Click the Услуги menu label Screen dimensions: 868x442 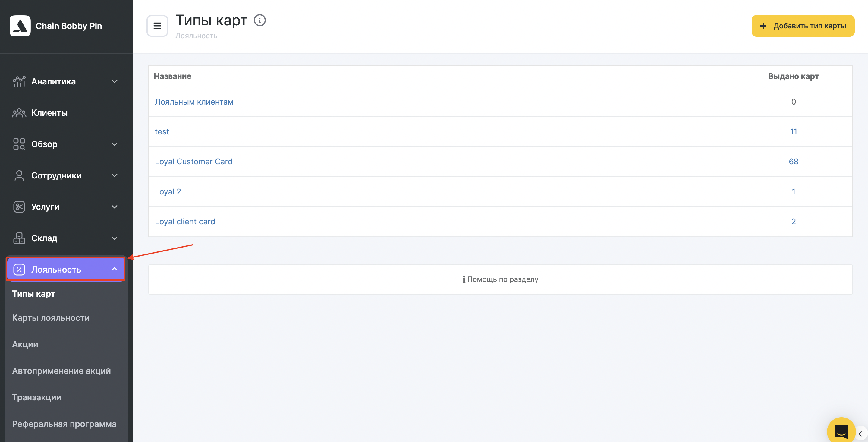pyautogui.click(x=45, y=207)
